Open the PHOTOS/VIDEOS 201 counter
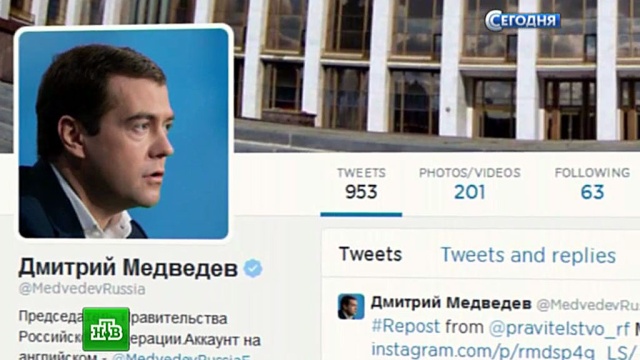The width and height of the screenshot is (640, 360). [470, 184]
